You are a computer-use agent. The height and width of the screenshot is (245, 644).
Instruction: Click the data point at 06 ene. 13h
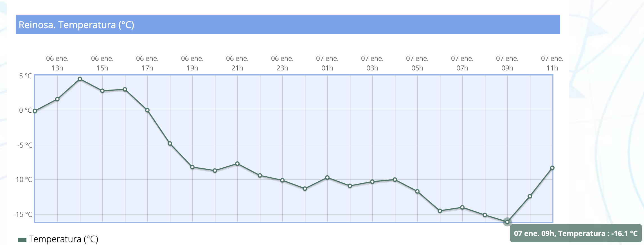coord(57,99)
